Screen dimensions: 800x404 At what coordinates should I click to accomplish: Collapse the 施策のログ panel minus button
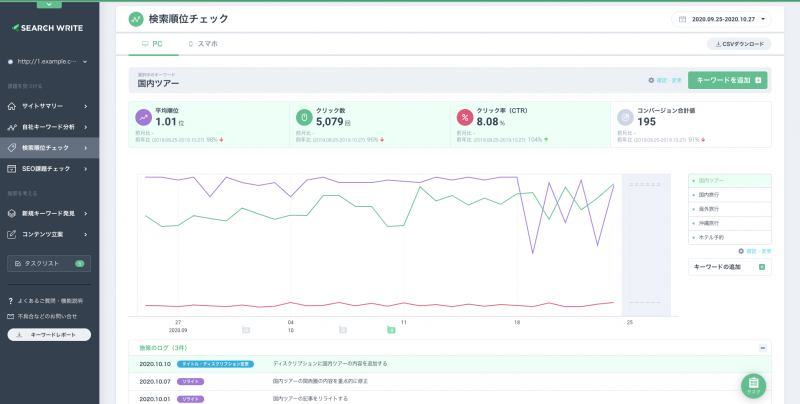coord(763,348)
